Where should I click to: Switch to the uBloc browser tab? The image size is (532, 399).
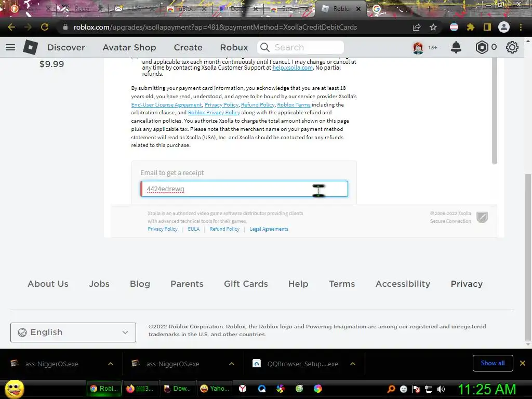[186, 9]
